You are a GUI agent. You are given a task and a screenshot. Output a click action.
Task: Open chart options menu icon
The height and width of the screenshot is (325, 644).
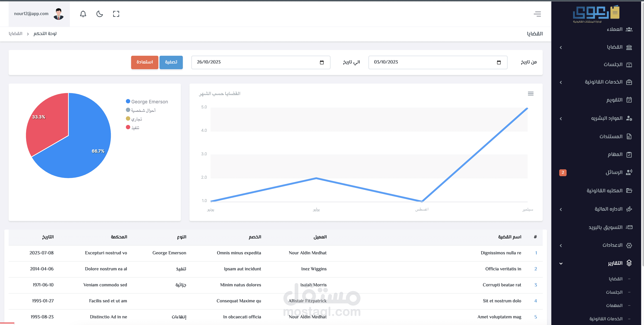531,94
